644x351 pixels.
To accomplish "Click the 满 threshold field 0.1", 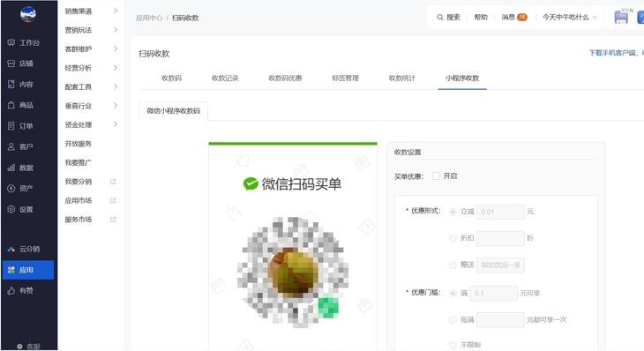I will 493,293.
